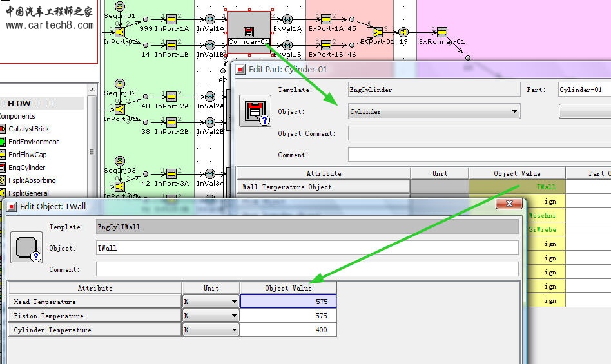The height and width of the screenshot is (364, 611).
Task: Close the Edit Object TWall dialog
Action: point(509,204)
